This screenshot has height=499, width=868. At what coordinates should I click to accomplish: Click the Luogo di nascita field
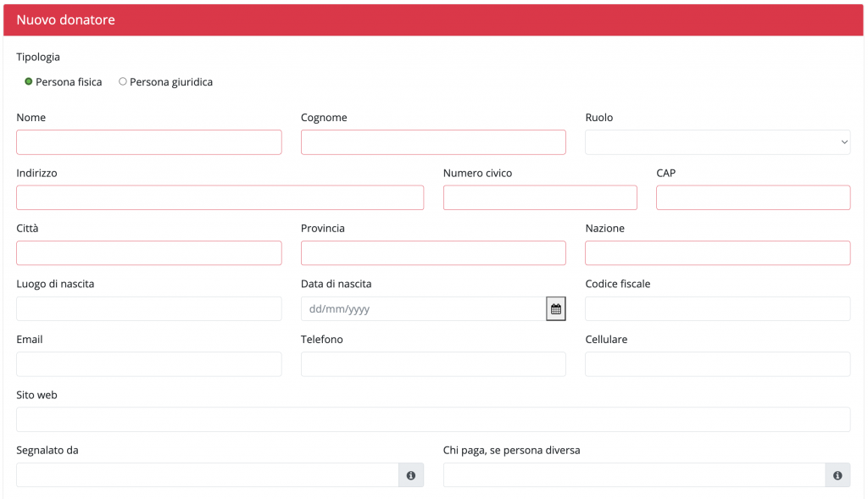[x=149, y=308]
